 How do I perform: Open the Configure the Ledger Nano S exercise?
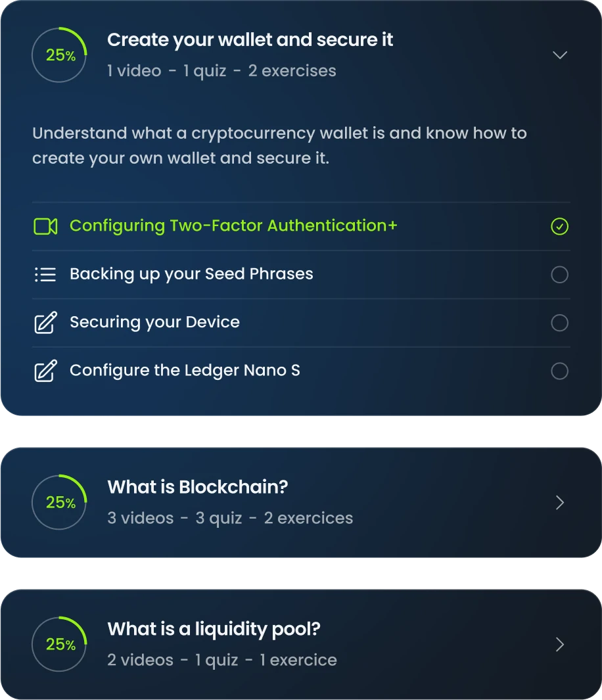(185, 371)
